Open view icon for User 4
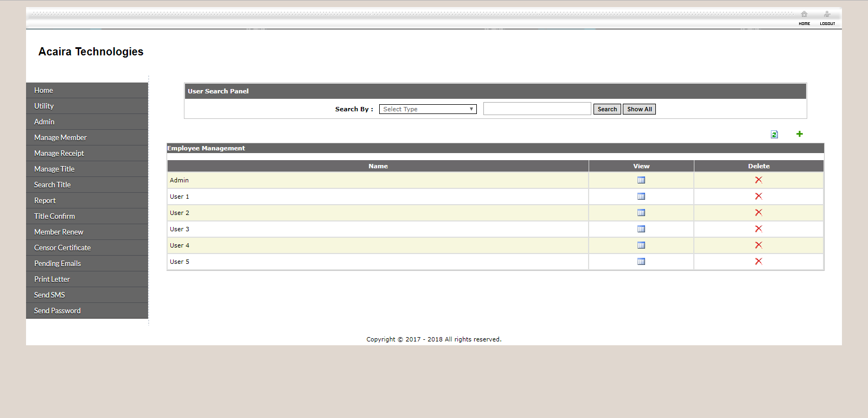This screenshot has width=868, height=418. click(x=641, y=245)
